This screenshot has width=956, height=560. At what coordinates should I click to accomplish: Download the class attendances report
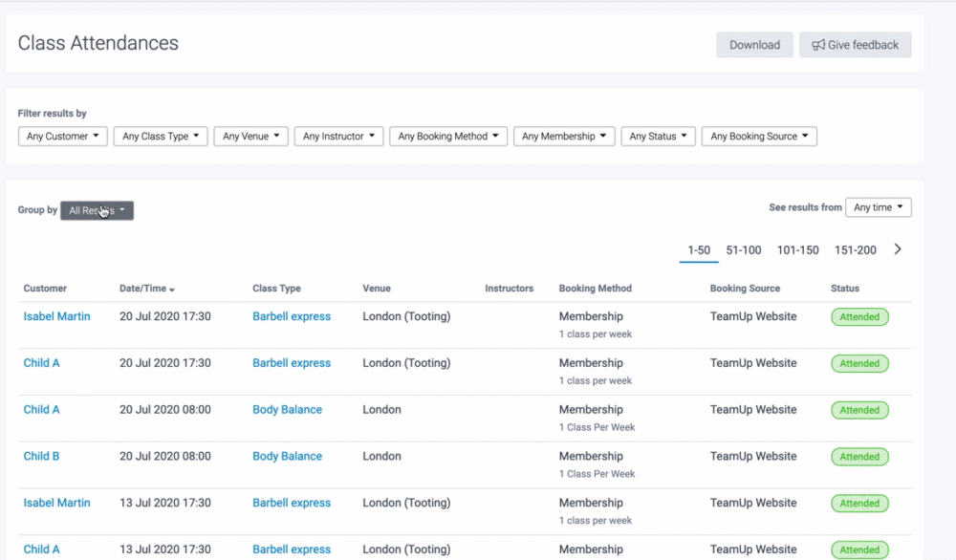pos(754,45)
